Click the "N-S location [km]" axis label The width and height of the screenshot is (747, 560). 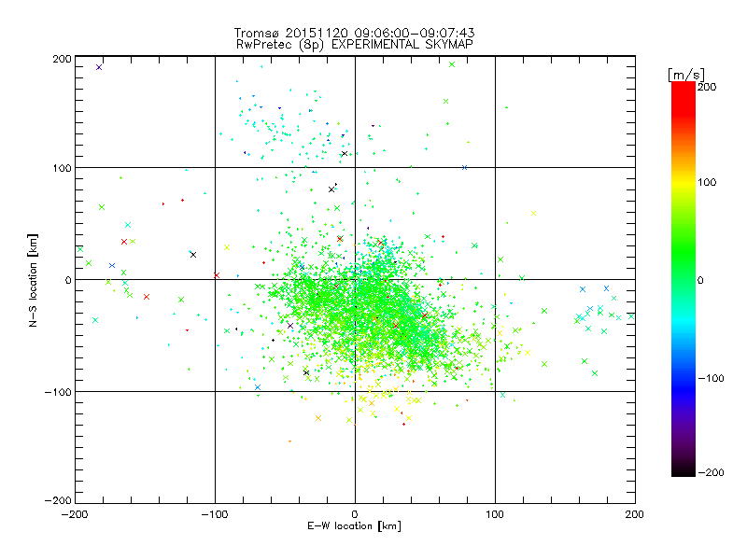[x=33, y=280]
